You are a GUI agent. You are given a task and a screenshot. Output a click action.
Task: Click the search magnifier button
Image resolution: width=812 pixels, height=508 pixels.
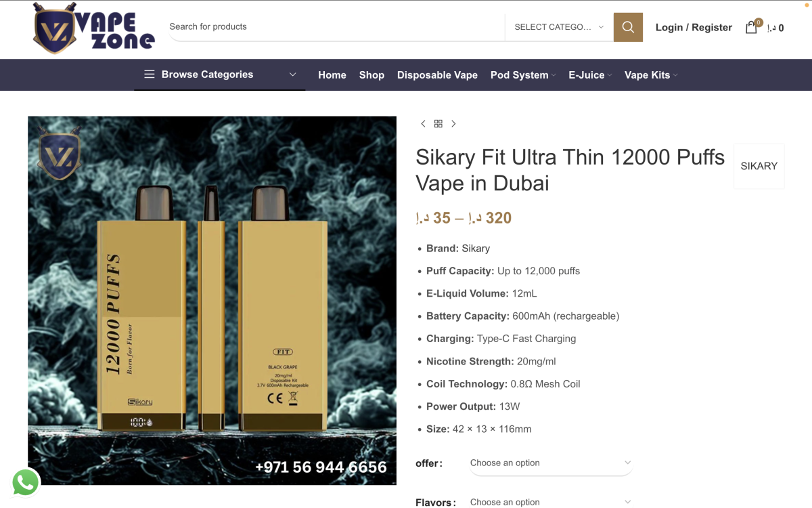pyautogui.click(x=628, y=27)
